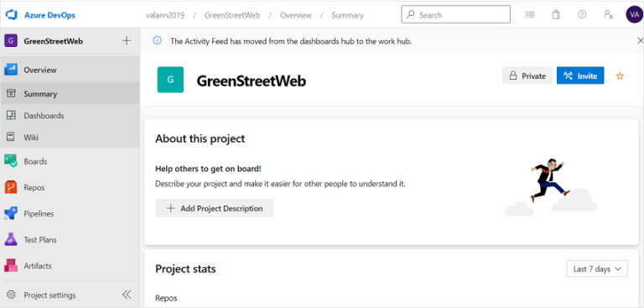The image size is (644, 308).
Task: Click the plus icon beside GreenStreetWeb
Action: pyautogui.click(x=127, y=41)
